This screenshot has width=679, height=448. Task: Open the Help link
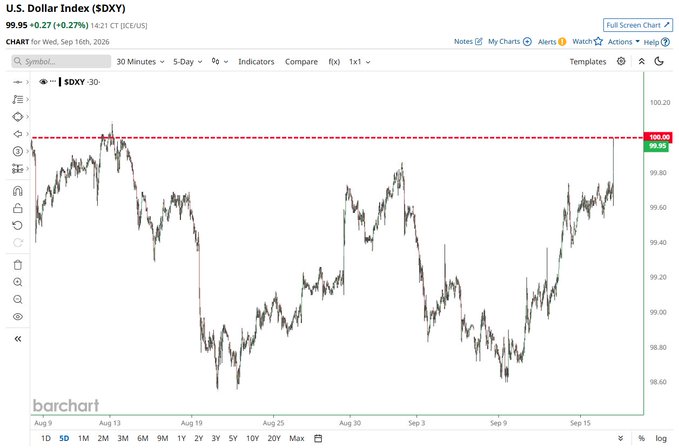[x=656, y=42]
